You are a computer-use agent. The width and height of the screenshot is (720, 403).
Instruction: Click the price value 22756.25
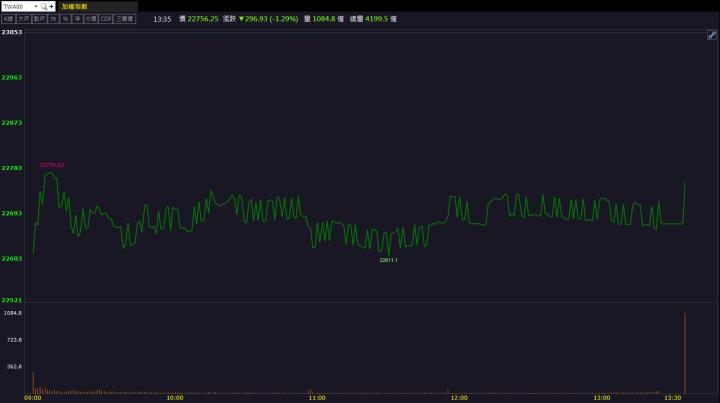(x=202, y=19)
